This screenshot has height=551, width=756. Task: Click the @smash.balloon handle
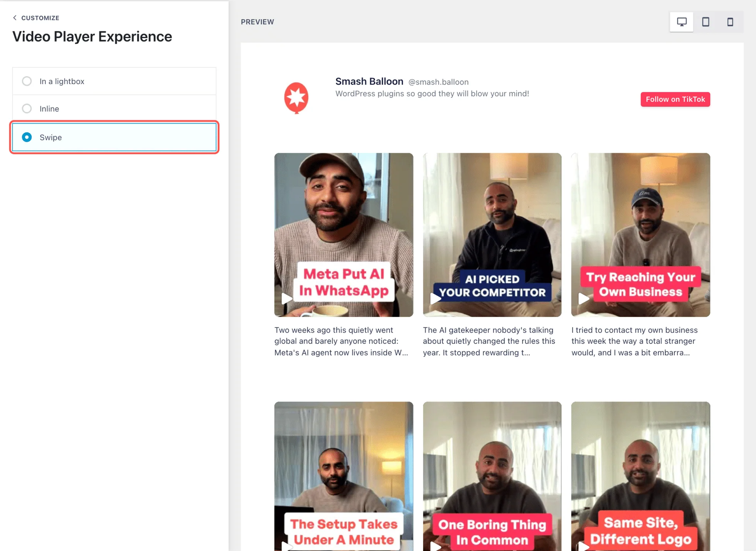[438, 82]
